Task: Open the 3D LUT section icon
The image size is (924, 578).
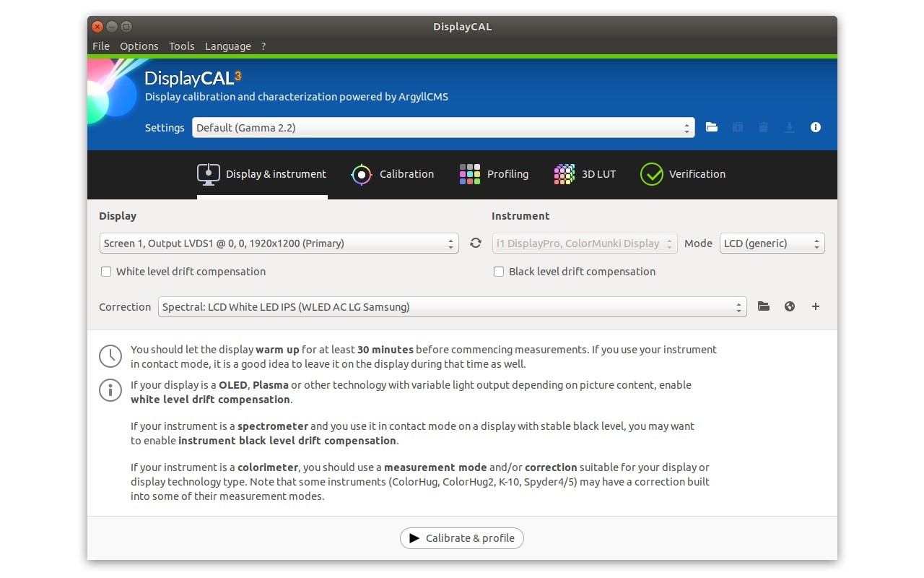Action: (x=564, y=173)
